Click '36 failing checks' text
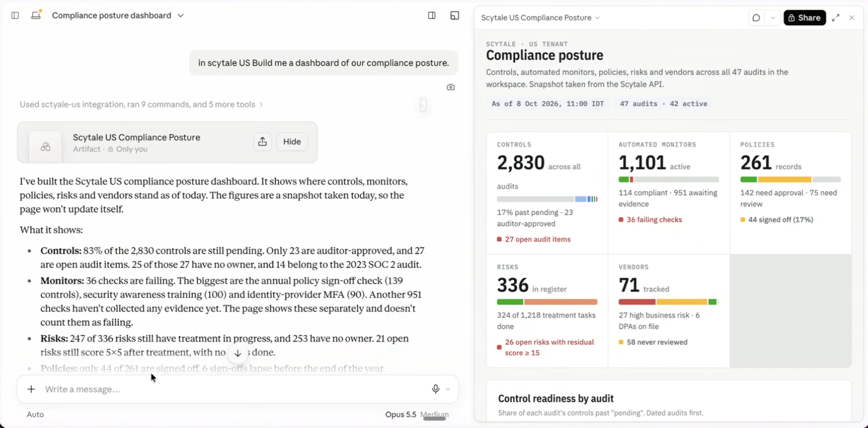Image resolution: width=868 pixels, height=428 pixels. (x=654, y=220)
